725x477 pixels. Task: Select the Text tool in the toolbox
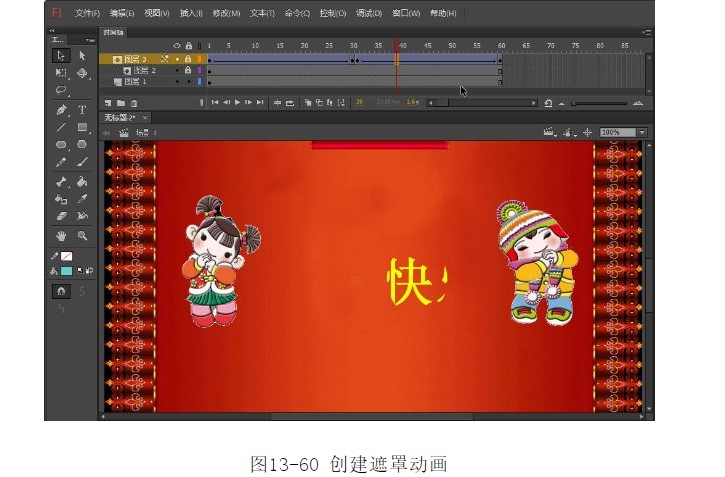tap(82, 110)
